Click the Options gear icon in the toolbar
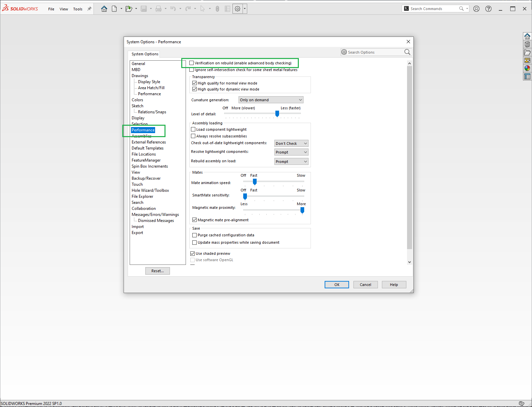 pos(238,9)
